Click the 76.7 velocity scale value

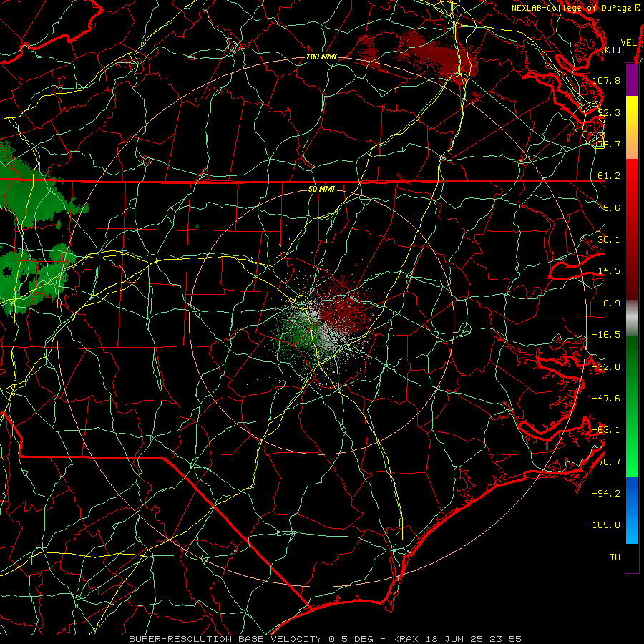pos(609,144)
